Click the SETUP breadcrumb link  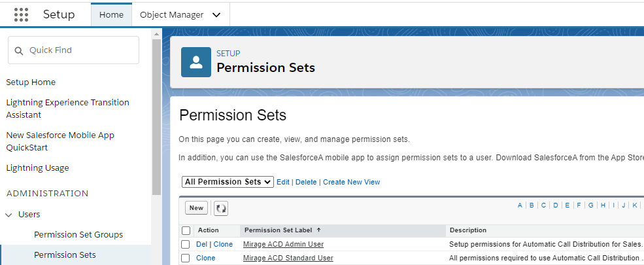click(228, 54)
